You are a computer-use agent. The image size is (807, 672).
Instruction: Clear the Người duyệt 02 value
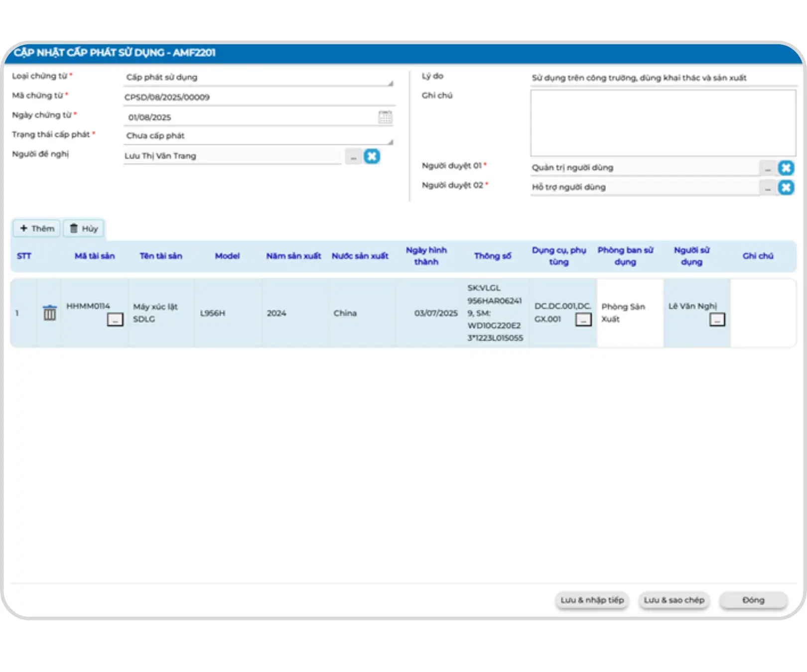coord(786,188)
